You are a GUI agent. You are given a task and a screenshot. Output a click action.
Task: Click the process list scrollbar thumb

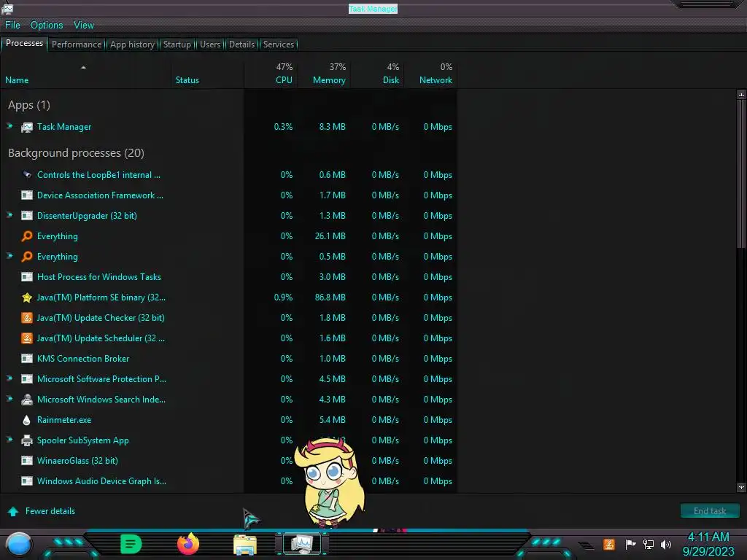[741, 174]
